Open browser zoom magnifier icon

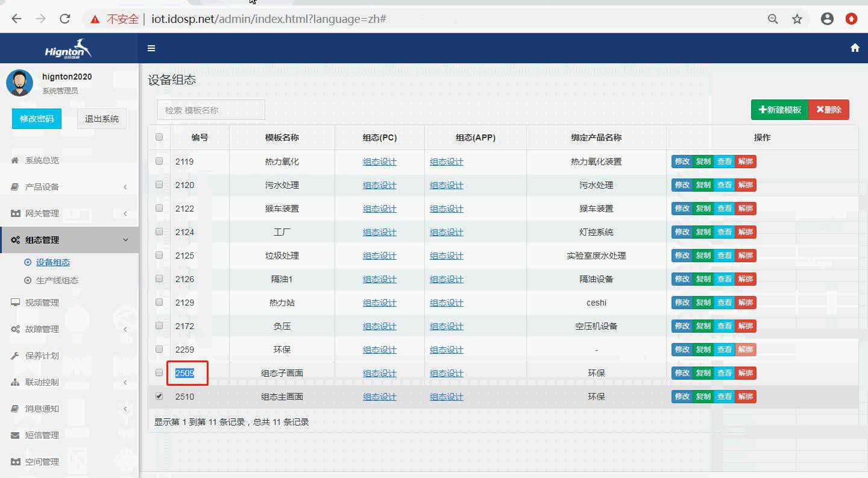(x=773, y=19)
